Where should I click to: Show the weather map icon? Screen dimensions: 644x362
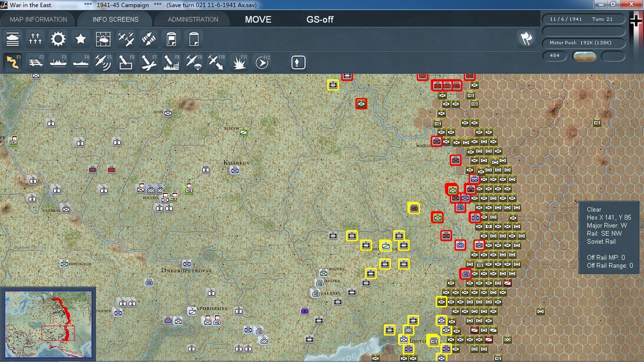(x=103, y=39)
